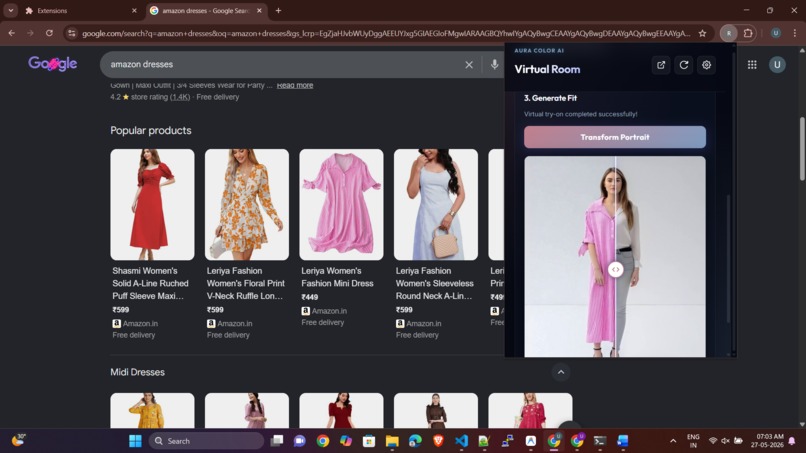
Task: Click the Virtual Room panel scrollbar
Action: click(728, 257)
